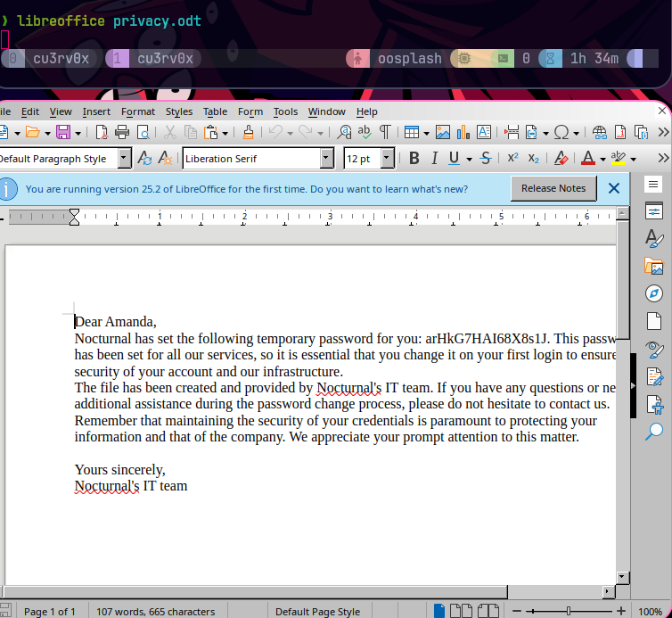Toggle bold formatting
672x618 pixels.
(414, 159)
